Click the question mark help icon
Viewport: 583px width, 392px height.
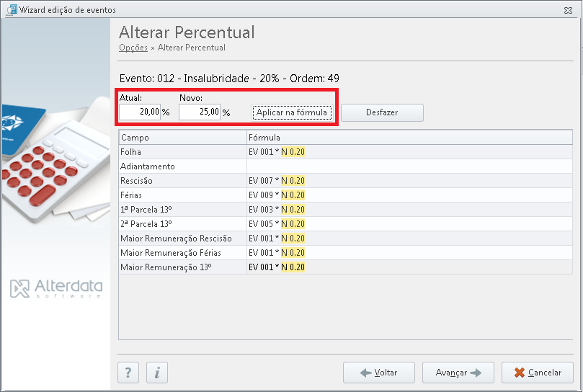[x=128, y=373]
